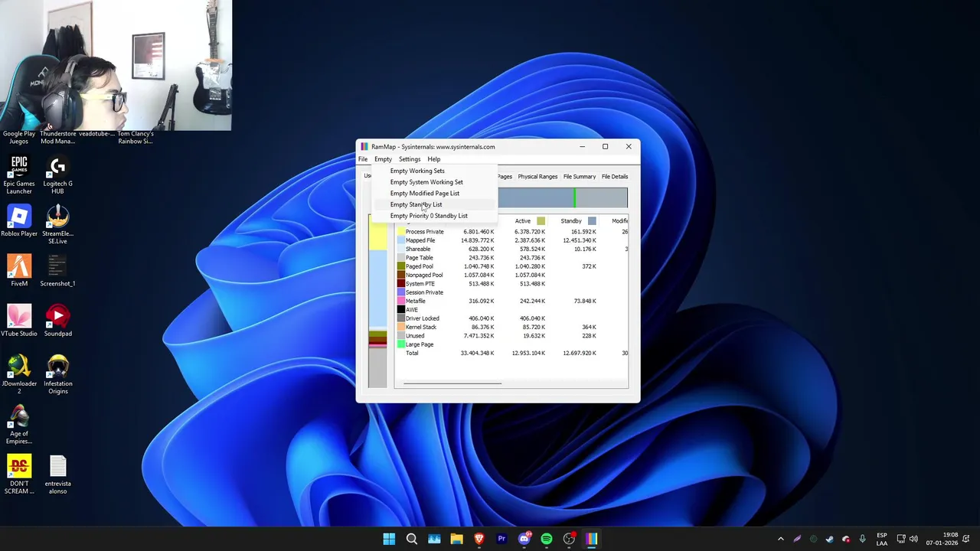The image size is (980, 551).
Task: Open Logitech G HUB desktop shortcut
Action: pos(57,174)
